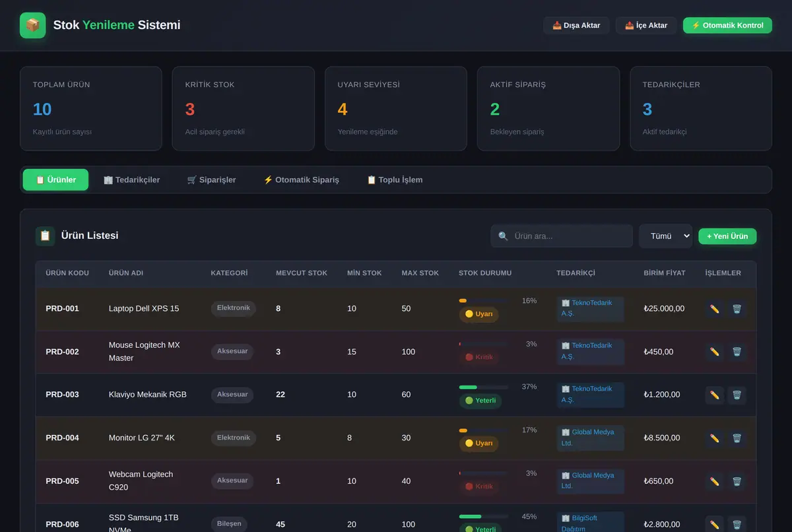The width and height of the screenshot is (792, 532).
Task: Open the Tedarikçiler summary card showing 3
Action: click(701, 108)
